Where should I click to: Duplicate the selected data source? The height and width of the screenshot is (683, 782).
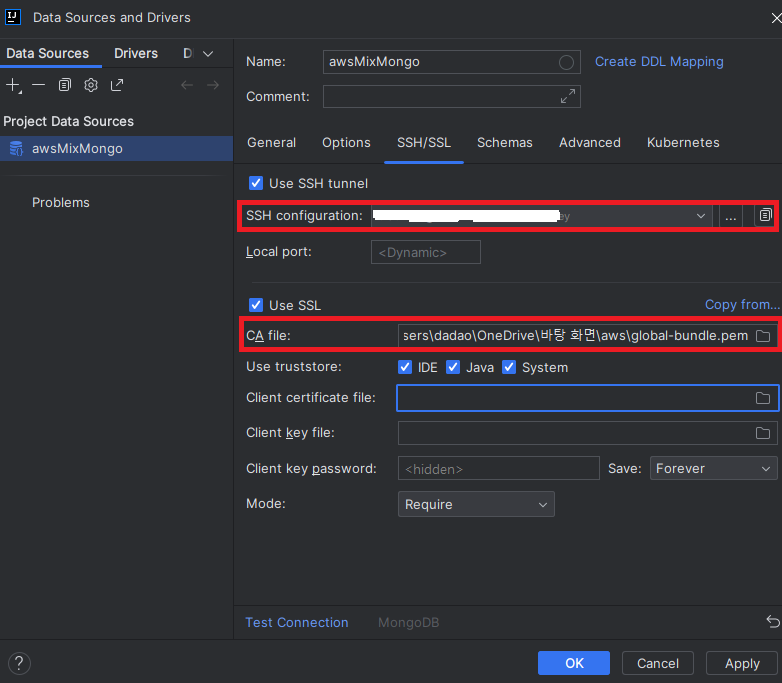(x=65, y=85)
